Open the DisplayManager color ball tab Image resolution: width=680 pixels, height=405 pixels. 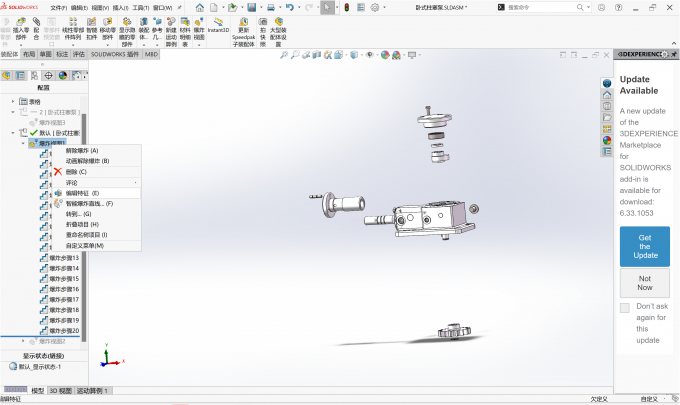click(x=63, y=75)
